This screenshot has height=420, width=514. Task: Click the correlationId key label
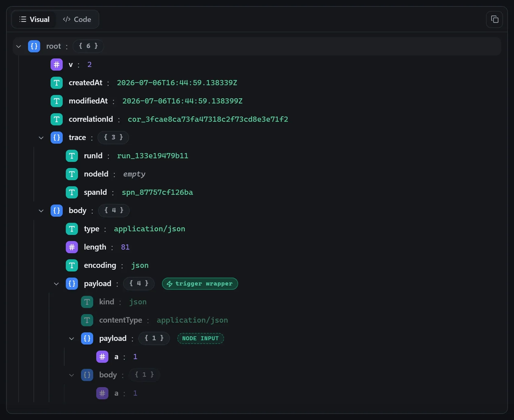[91, 119]
